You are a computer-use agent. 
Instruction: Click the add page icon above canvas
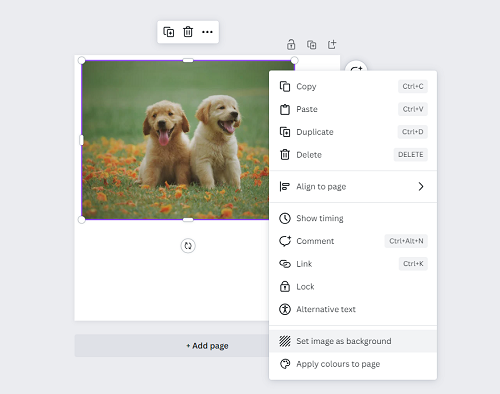tap(332, 44)
